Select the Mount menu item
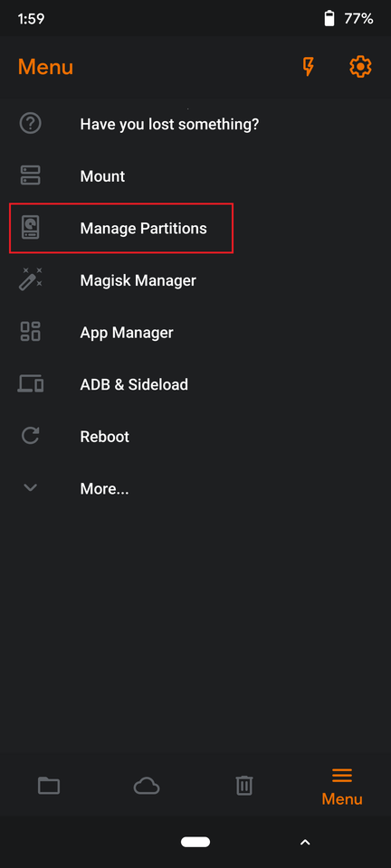Screen dimensions: 391x868 click(x=102, y=176)
